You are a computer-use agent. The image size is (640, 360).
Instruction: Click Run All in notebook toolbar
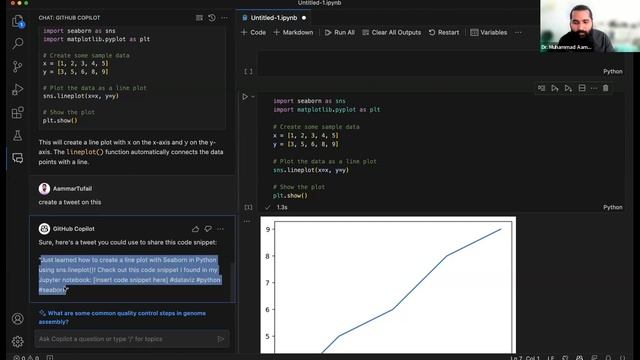point(340,33)
